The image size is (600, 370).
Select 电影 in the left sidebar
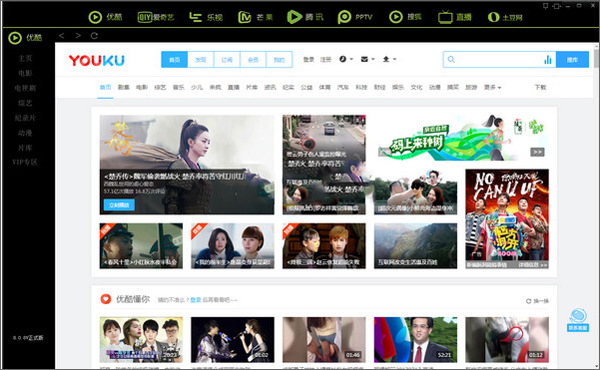tap(25, 73)
